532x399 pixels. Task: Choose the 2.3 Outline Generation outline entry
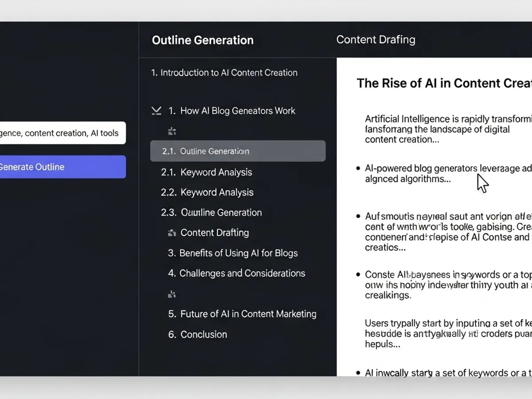click(x=221, y=212)
